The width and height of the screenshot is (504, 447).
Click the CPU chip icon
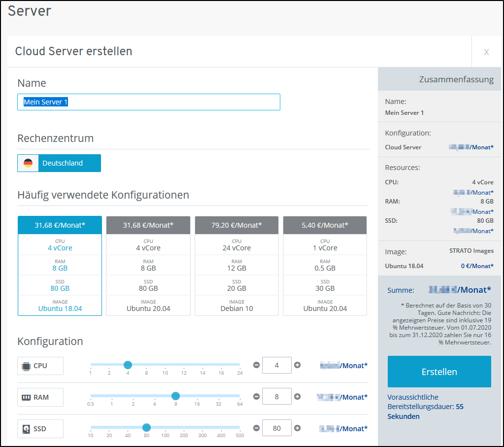[x=26, y=366]
